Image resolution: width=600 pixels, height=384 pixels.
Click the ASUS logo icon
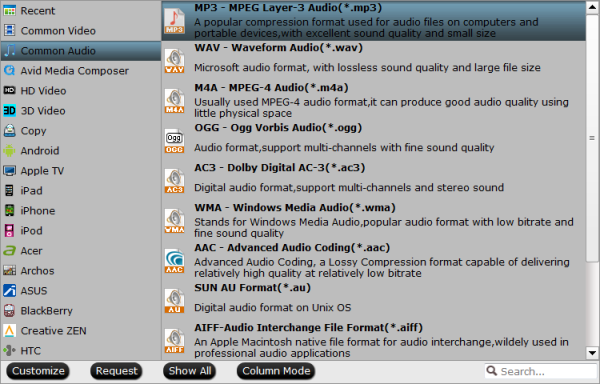(9, 291)
